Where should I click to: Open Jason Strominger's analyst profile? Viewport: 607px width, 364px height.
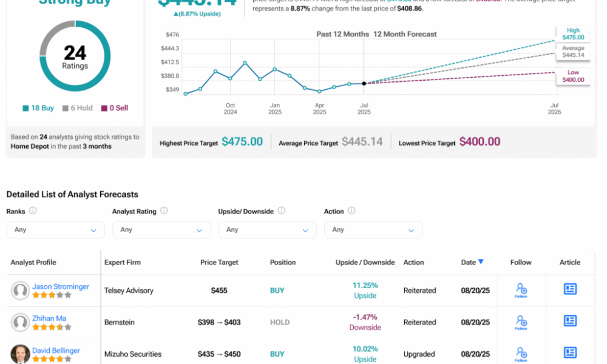click(60, 286)
